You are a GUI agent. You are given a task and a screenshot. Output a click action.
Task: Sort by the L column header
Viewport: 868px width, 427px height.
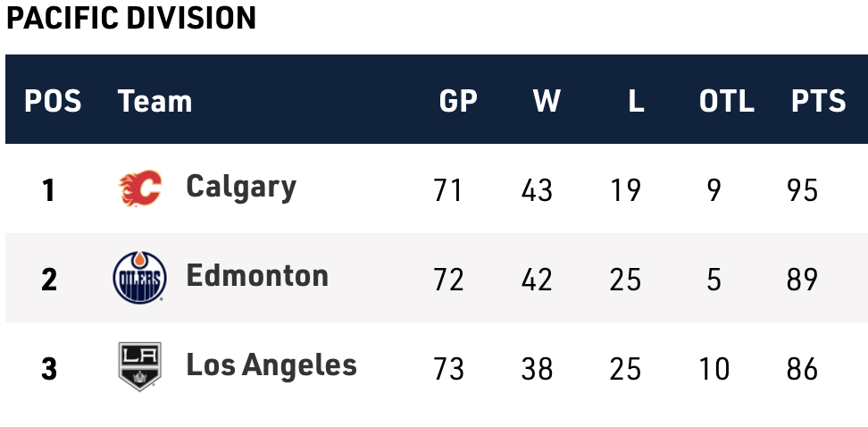click(x=635, y=101)
